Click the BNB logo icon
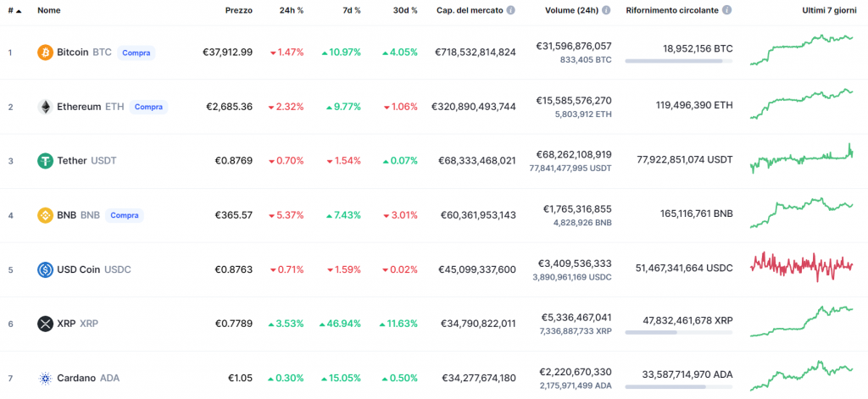Screen dimensions: 868x399 point(45,215)
